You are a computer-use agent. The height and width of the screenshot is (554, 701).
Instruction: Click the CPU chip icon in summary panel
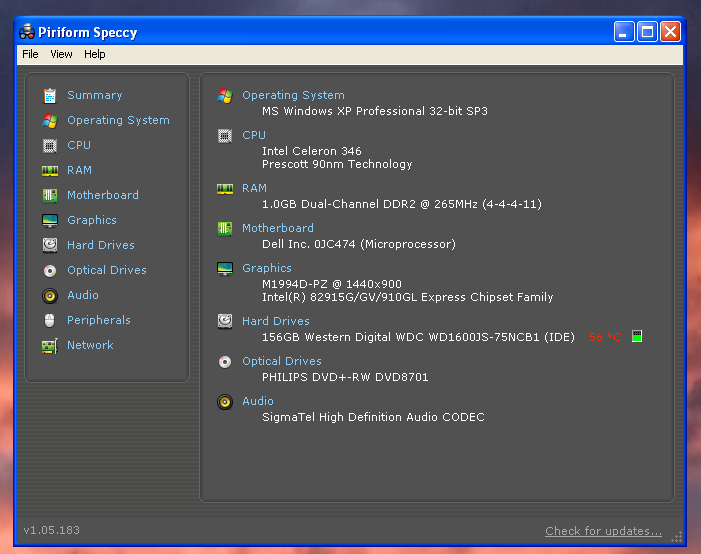coord(225,135)
